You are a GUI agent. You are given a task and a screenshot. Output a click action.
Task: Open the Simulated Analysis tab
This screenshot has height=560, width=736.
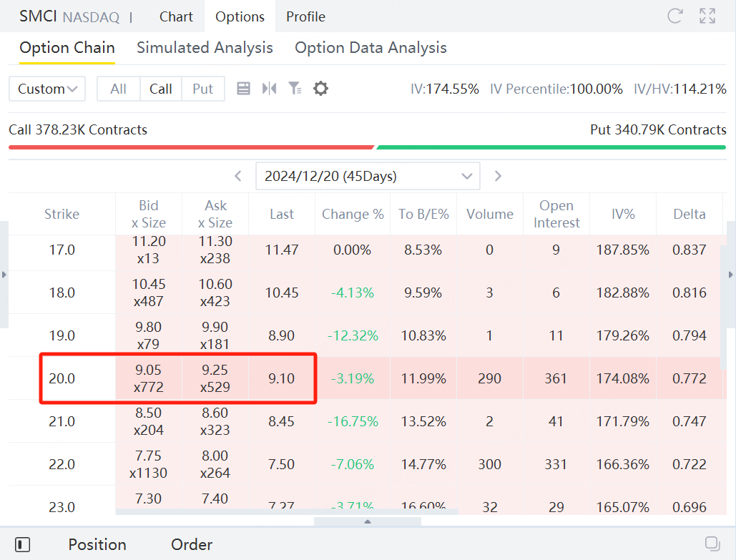click(x=205, y=48)
